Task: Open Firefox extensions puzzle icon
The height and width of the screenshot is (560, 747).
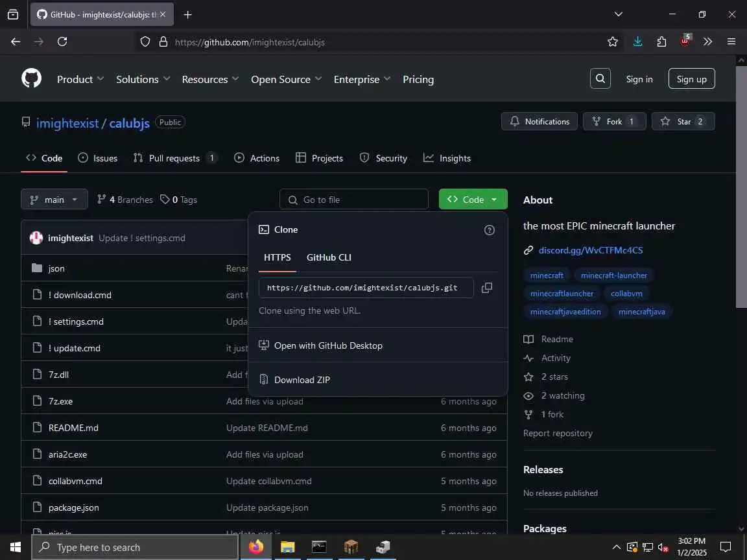Action: click(x=661, y=42)
